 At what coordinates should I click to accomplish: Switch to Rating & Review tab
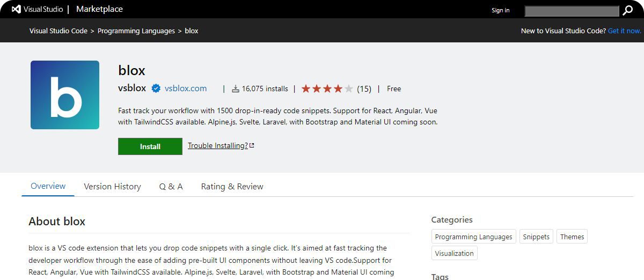click(232, 187)
